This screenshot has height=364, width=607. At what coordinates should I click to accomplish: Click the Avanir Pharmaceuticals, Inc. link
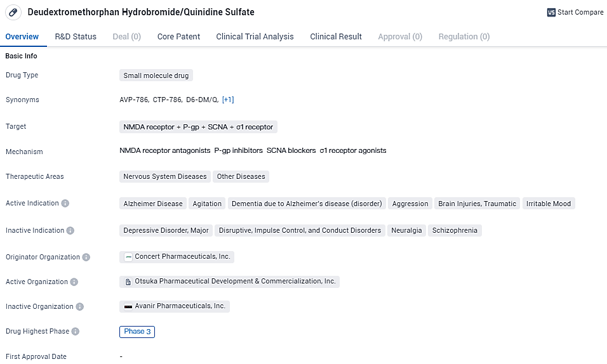coord(180,306)
